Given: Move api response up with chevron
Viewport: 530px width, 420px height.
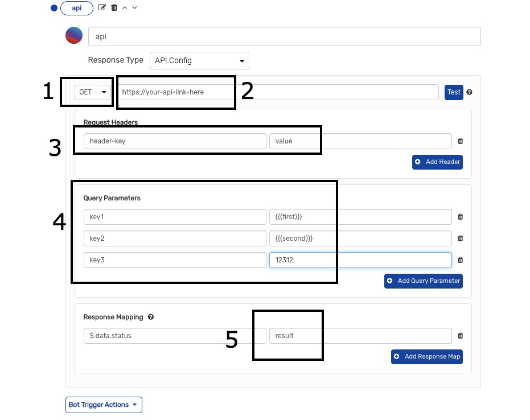Looking at the screenshot, I should (x=125, y=7).
